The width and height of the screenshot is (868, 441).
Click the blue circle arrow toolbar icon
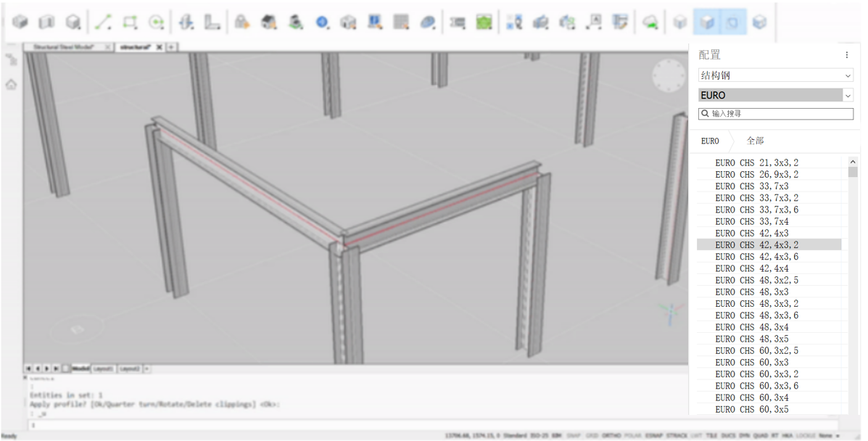click(323, 22)
